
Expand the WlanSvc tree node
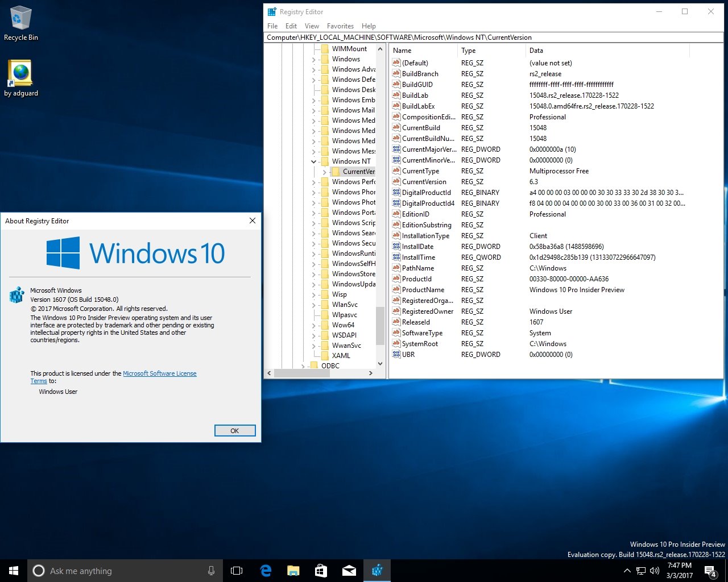(313, 305)
